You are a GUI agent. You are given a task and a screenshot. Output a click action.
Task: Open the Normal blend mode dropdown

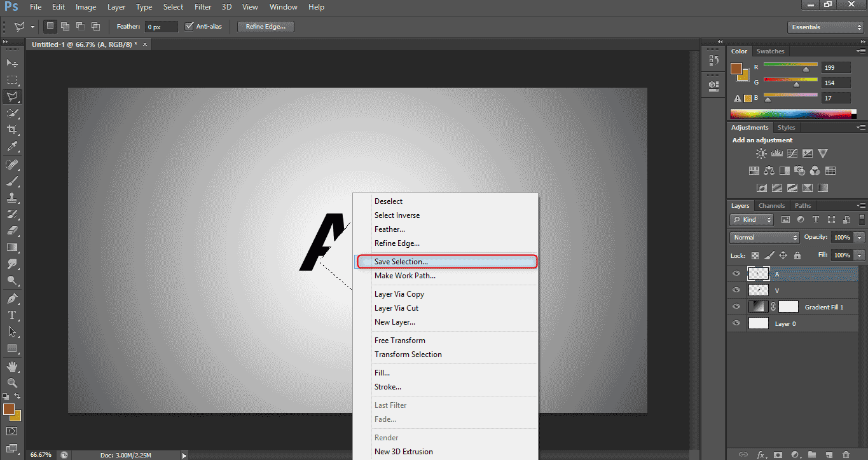pos(765,238)
